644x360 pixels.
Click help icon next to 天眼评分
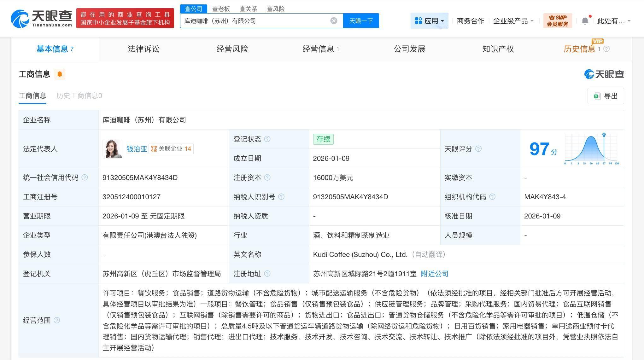[x=478, y=149]
